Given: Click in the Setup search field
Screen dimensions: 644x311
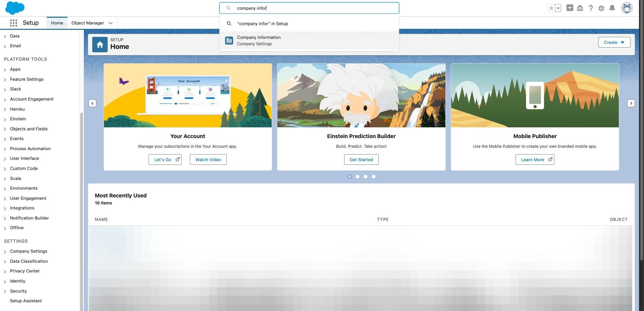Looking at the screenshot, I should click(309, 8).
